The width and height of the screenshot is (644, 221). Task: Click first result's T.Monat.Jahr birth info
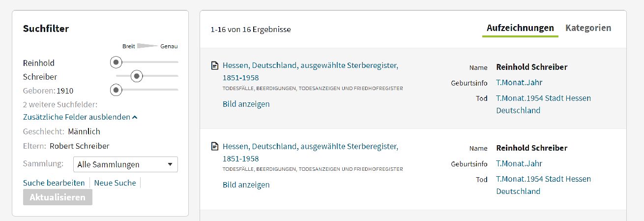[519, 82]
